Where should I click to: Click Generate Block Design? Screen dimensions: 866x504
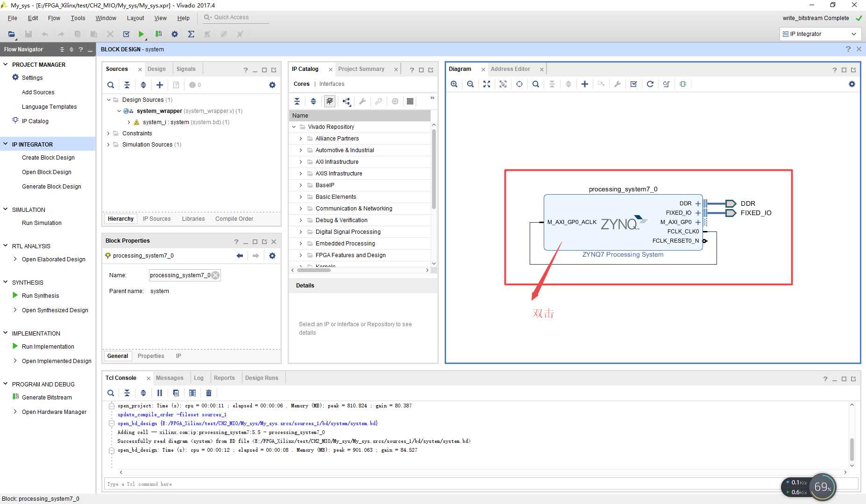(51, 187)
